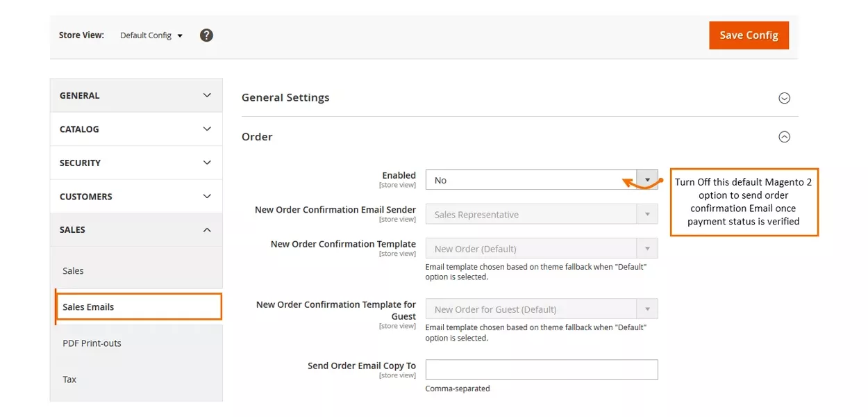
Task: Select the Sales menu item
Action: (74, 271)
